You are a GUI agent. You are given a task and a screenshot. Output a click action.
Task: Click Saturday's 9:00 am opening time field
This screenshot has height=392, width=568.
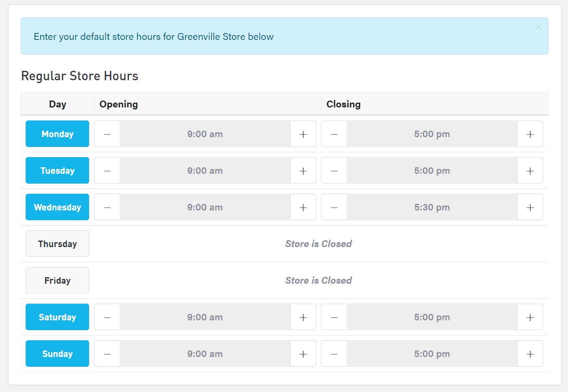coord(205,317)
